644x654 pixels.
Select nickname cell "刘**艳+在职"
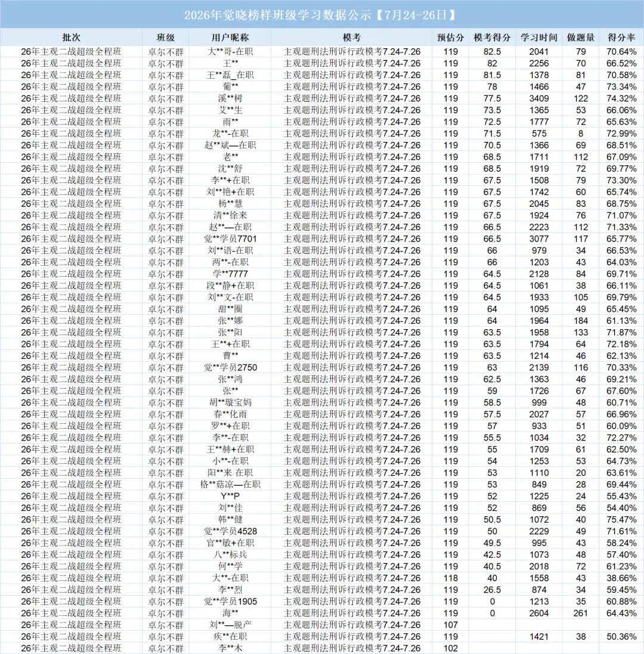point(230,192)
